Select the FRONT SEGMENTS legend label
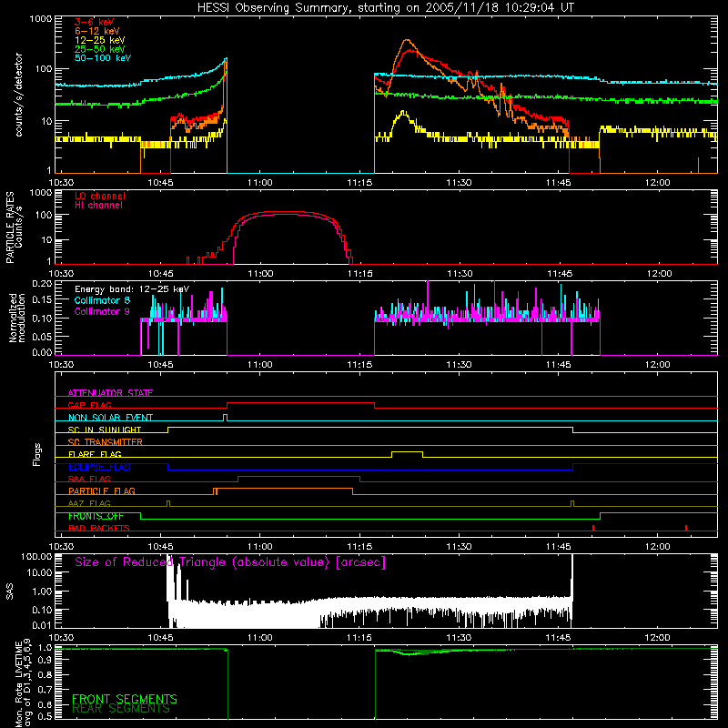728x728 pixels. (x=125, y=699)
